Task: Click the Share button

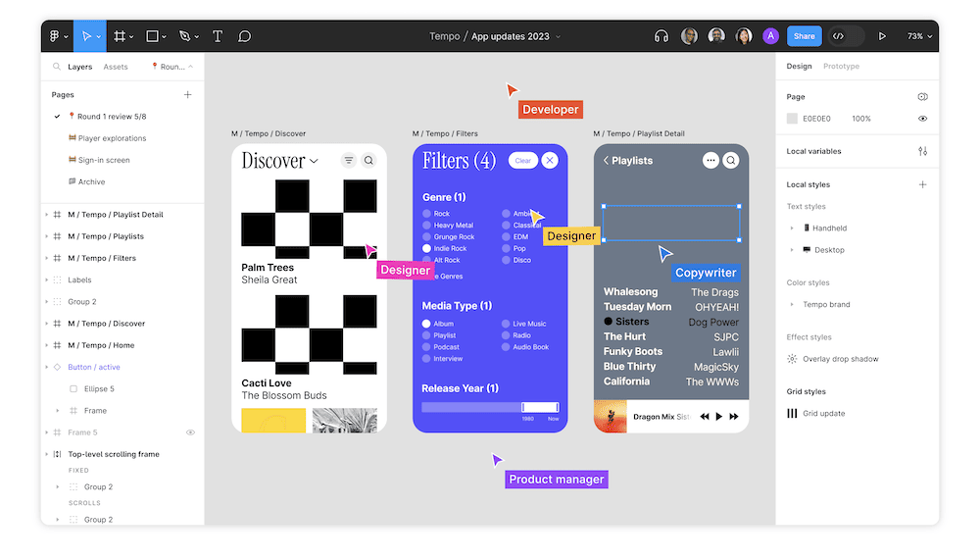Action: (804, 36)
